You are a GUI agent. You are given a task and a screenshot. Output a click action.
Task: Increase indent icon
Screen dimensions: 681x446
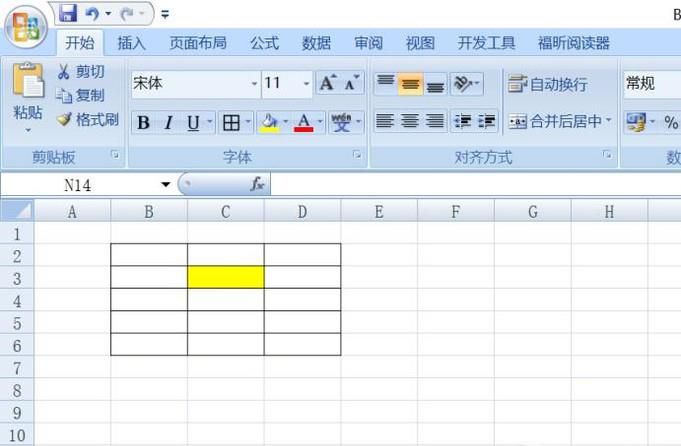tap(487, 121)
